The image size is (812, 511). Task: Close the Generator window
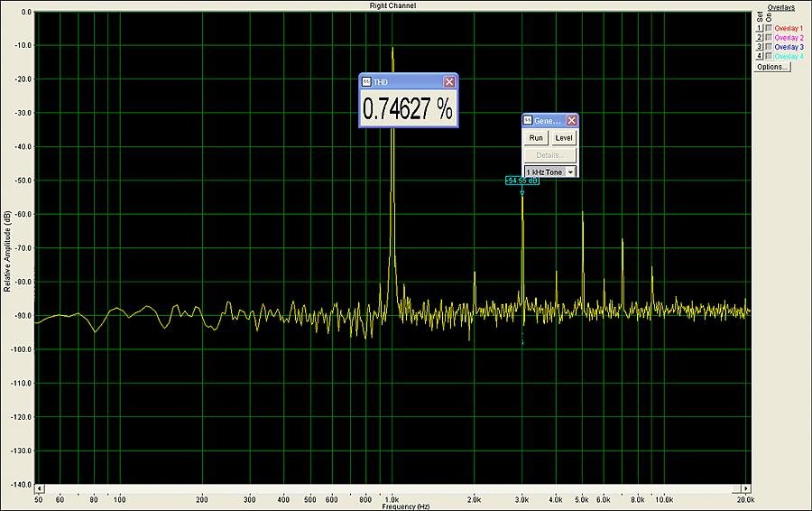point(571,120)
